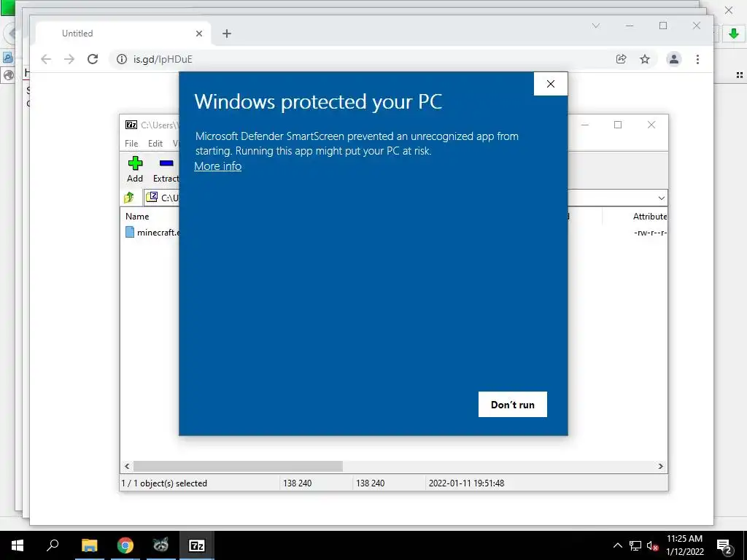
Task: Open taskbar search
Action: (53, 545)
